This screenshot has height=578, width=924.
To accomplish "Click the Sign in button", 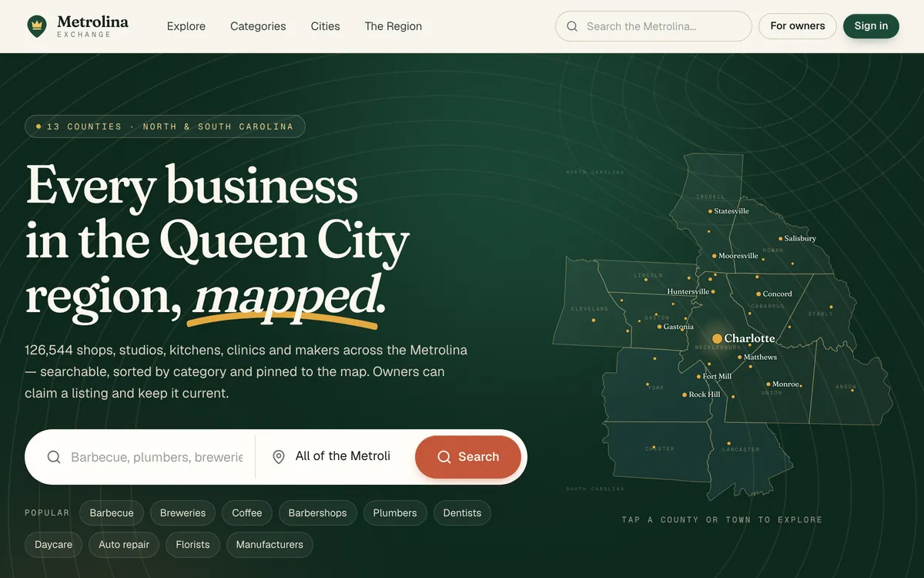I will pos(871,26).
